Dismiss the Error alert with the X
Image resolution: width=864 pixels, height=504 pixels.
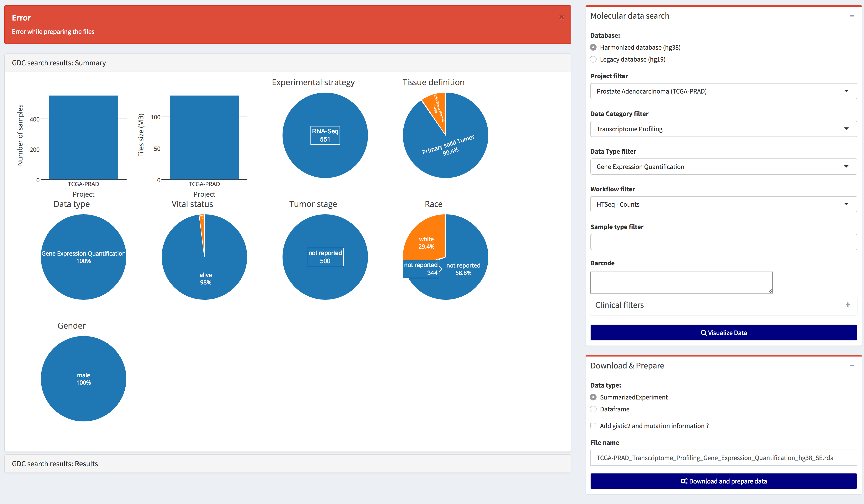pyautogui.click(x=562, y=17)
